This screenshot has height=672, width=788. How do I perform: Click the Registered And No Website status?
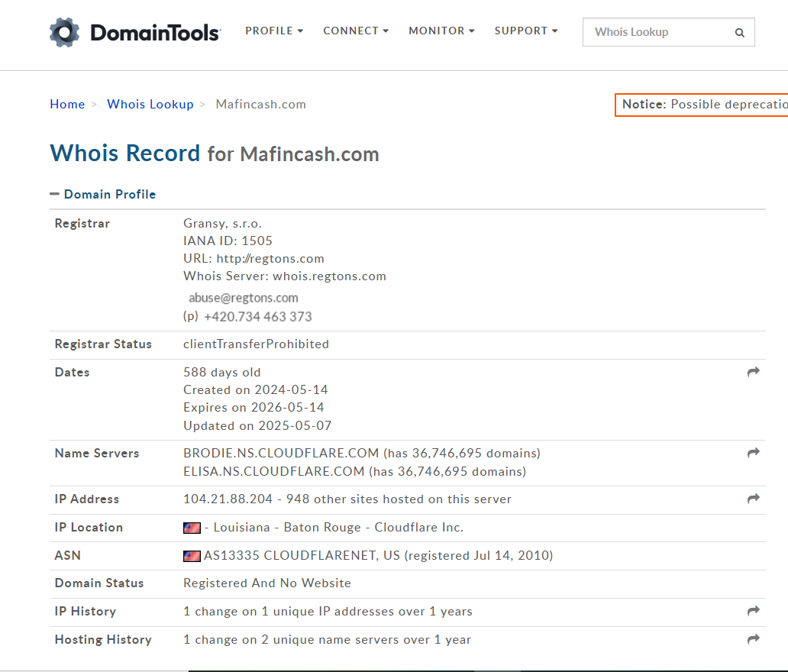[x=267, y=583]
